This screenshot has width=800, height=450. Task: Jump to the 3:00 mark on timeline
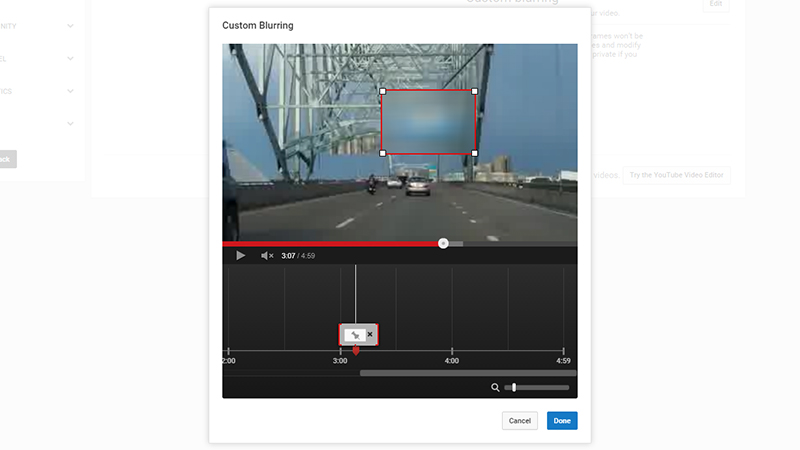click(340, 361)
